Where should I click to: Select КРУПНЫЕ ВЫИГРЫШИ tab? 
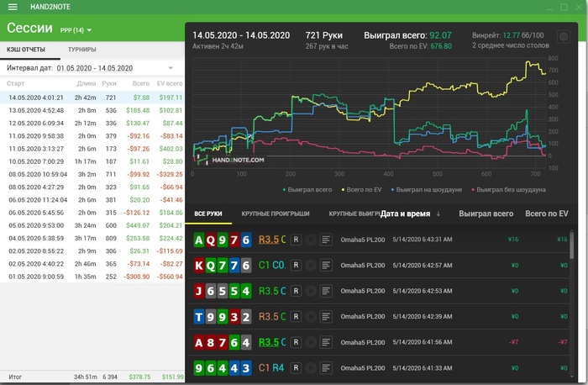(x=354, y=214)
